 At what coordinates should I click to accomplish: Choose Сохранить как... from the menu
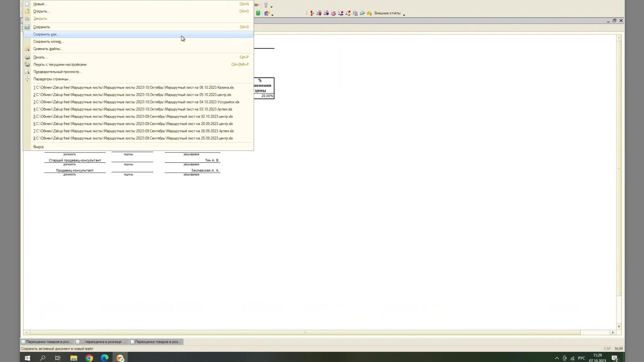coord(138,34)
